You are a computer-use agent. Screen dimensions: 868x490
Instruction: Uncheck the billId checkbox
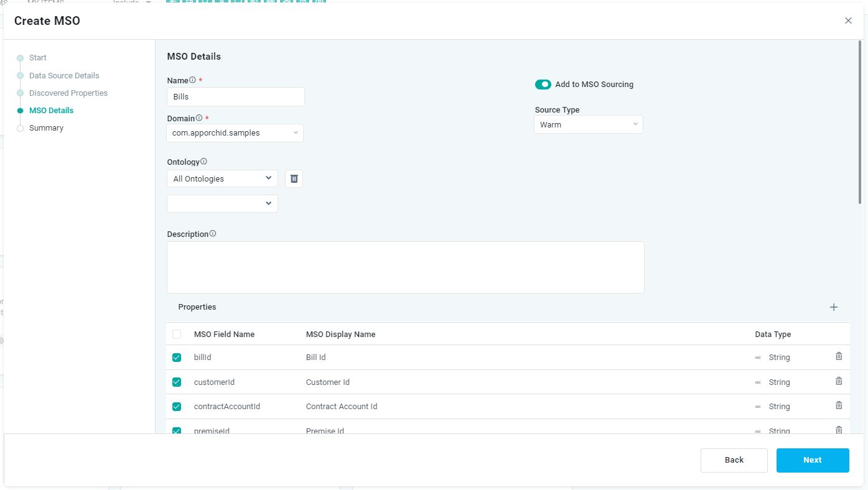pos(177,358)
